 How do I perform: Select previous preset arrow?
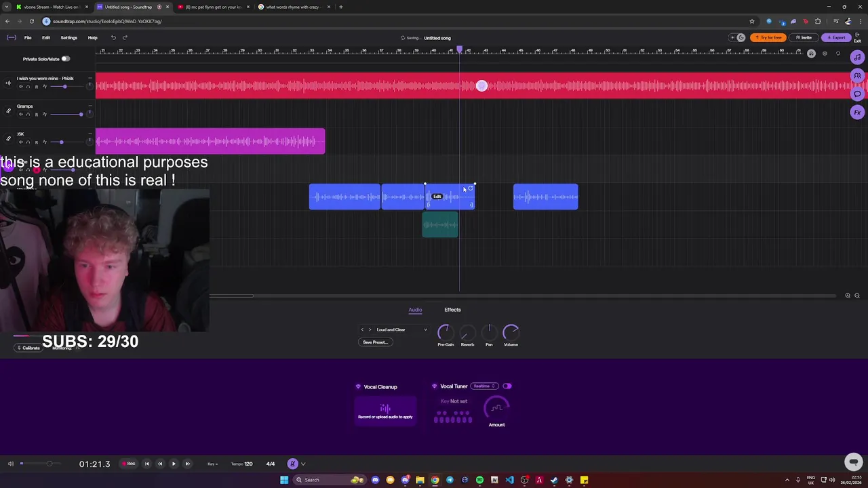[362, 329]
